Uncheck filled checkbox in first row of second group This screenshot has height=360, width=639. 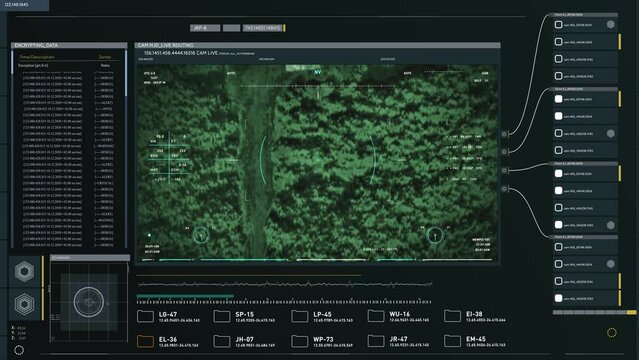(559, 99)
